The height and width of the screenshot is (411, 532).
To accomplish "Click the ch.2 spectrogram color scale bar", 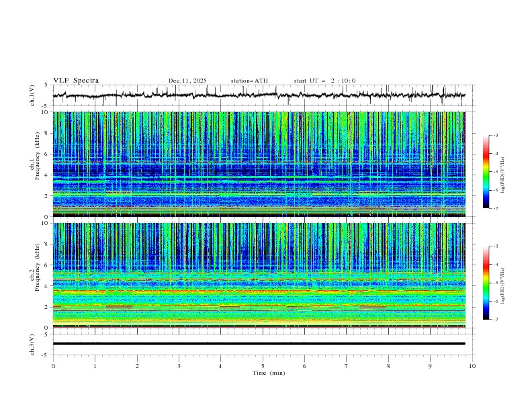I will (x=486, y=283).
